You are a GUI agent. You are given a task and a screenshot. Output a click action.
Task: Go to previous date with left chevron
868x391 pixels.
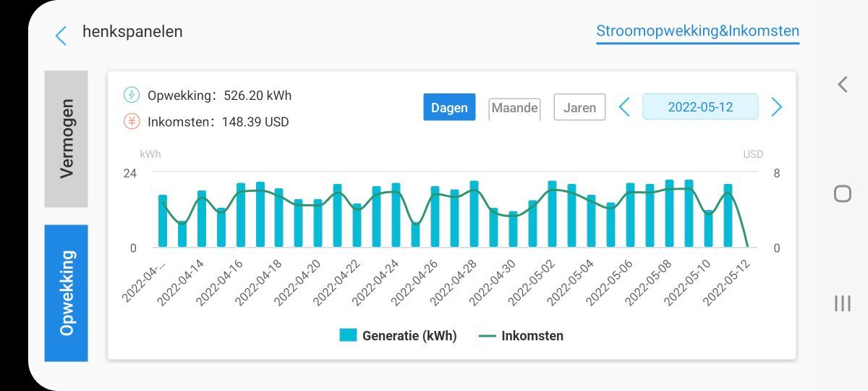tap(624, 107)
